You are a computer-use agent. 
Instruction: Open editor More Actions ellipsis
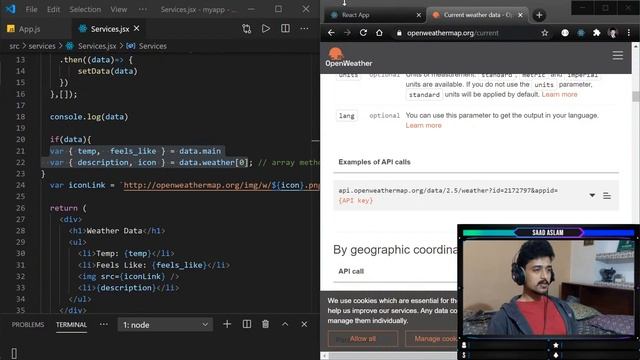tap(304, 29)
